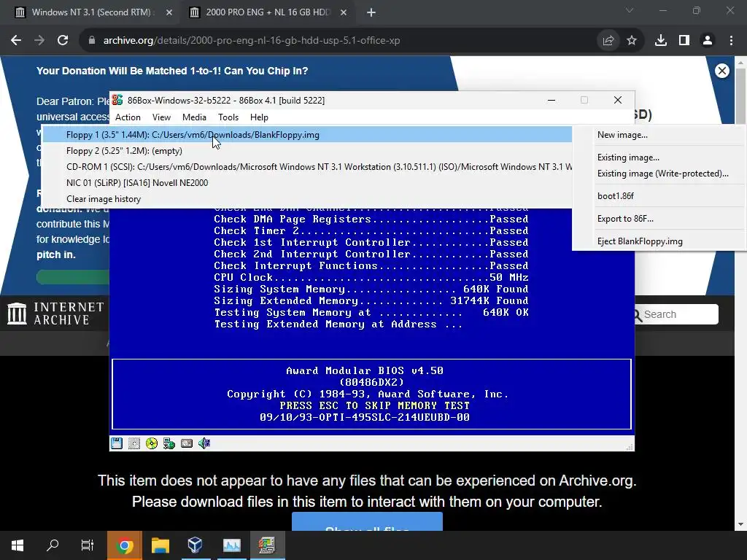Screen dimensions: 747x560
Task: Open Windows Start menu
Action: click(x=18, y=545)
